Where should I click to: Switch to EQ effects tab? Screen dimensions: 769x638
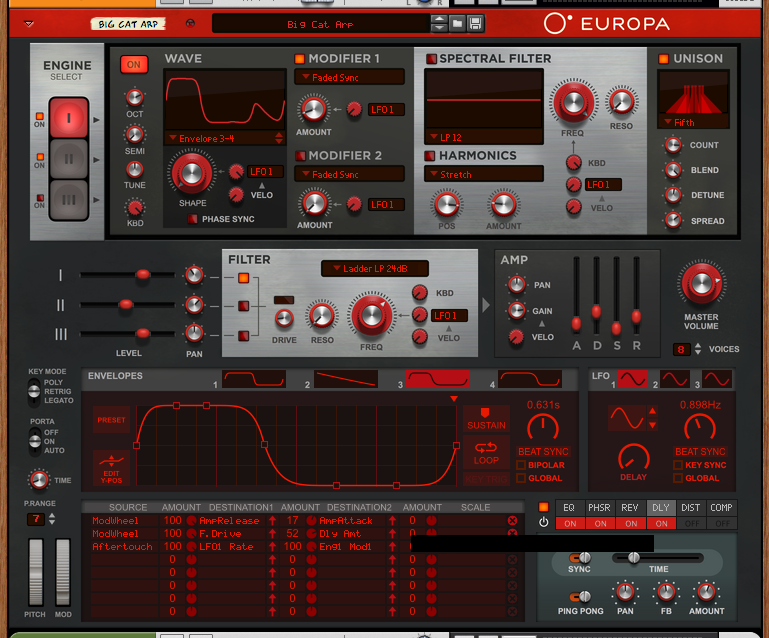coord(569,508)
